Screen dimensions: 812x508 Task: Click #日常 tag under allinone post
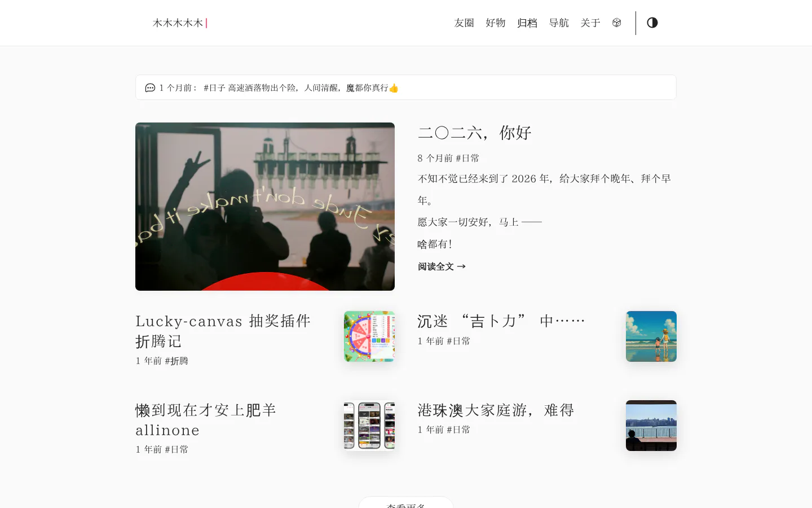pos(176,449)
